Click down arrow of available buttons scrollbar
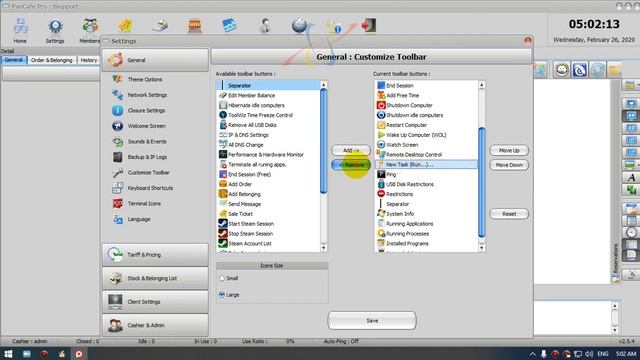Image resolution: width=640 pixels, height=360 pixels. pyautogui.click(x=324, y=248)
